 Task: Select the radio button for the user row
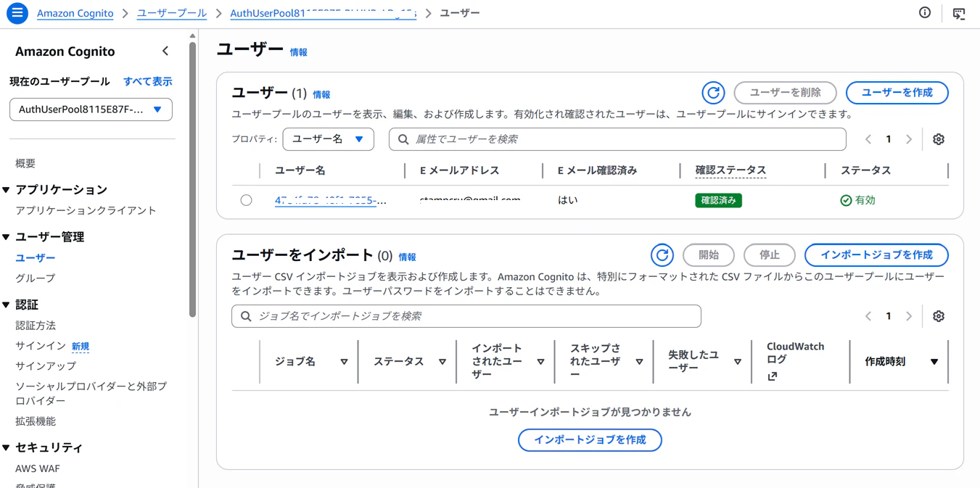[x=247, y=200]
